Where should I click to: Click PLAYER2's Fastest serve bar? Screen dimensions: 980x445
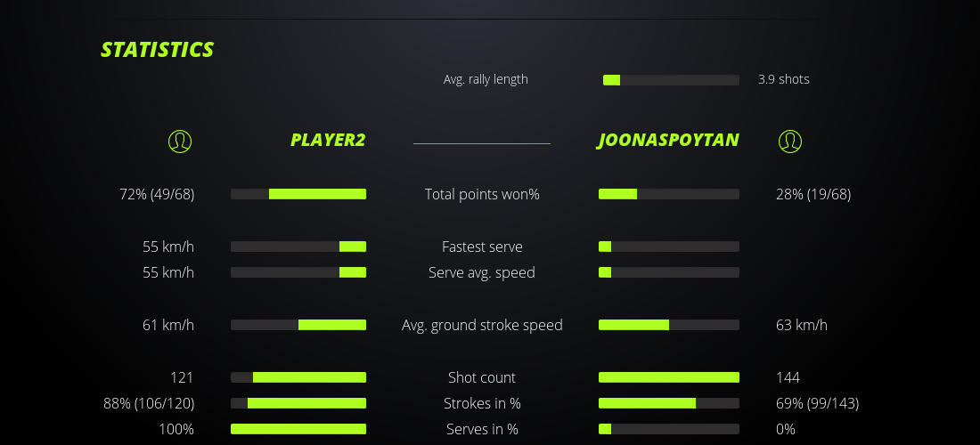click(x=298, y=247)
